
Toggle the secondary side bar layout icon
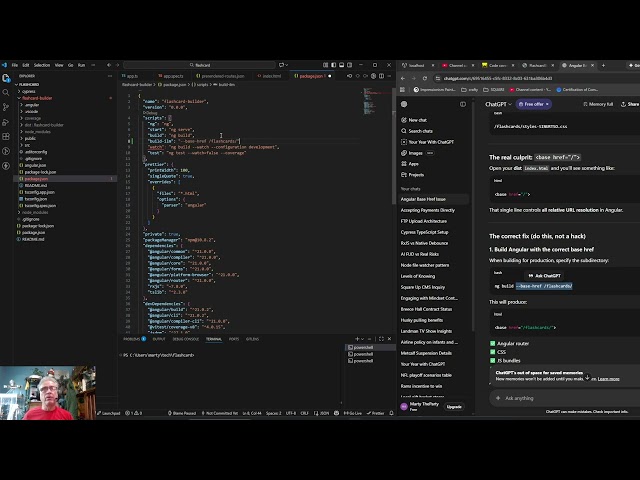click(349, 65)
